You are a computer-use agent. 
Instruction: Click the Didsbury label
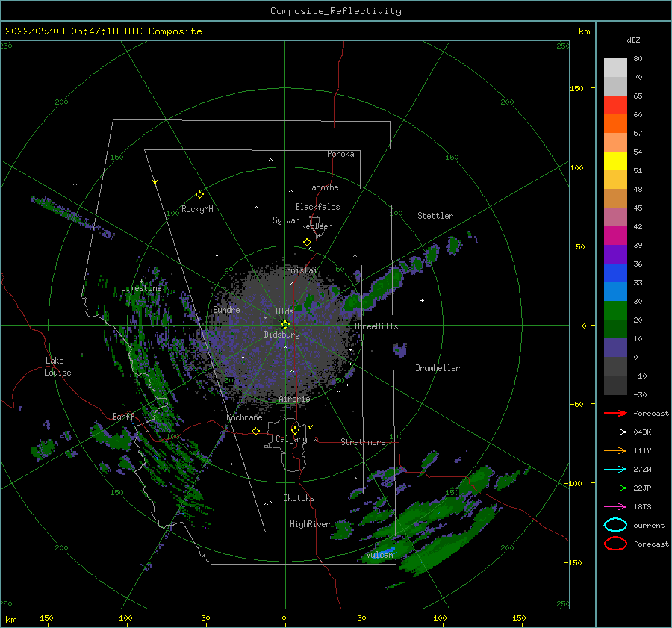281,335
